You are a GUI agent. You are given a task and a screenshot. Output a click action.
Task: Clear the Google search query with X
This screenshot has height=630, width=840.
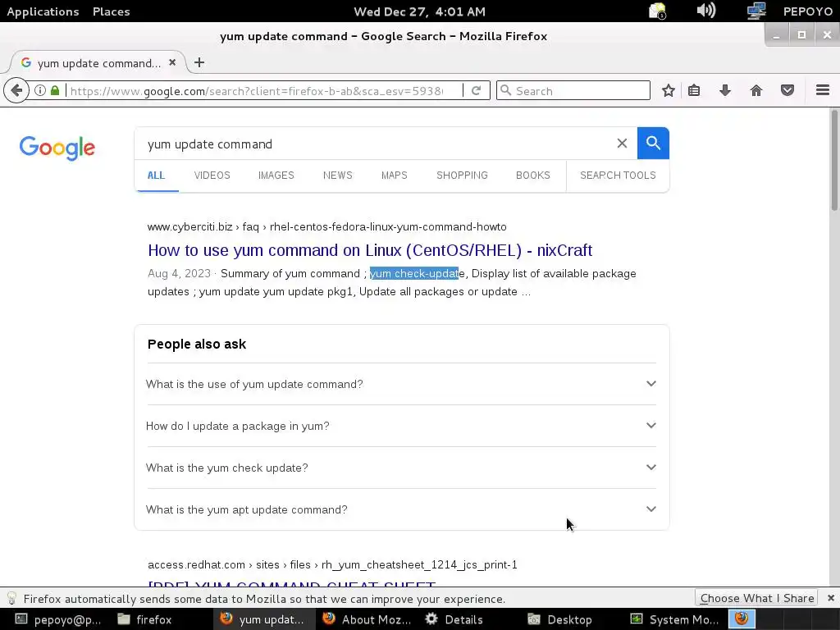[x=622, y=143]
